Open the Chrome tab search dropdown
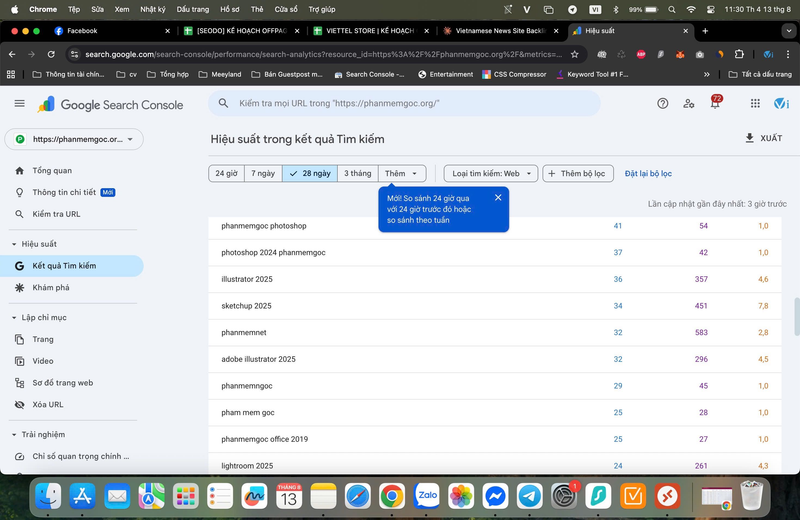 [x=789, y=31]
